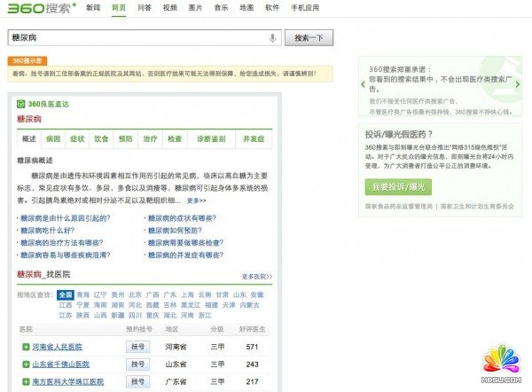The width and height of the screenshot is (532, 392).
Task: Switch to the 治疗 tab
Action: coord(150,139)
